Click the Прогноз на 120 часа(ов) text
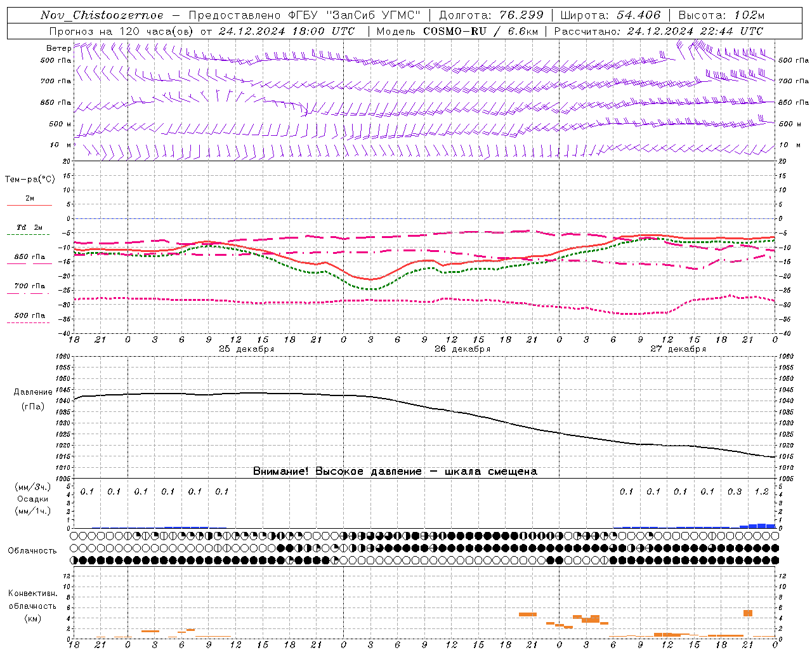The height and width of the screenshot is (650, 812). click(123, 31)
